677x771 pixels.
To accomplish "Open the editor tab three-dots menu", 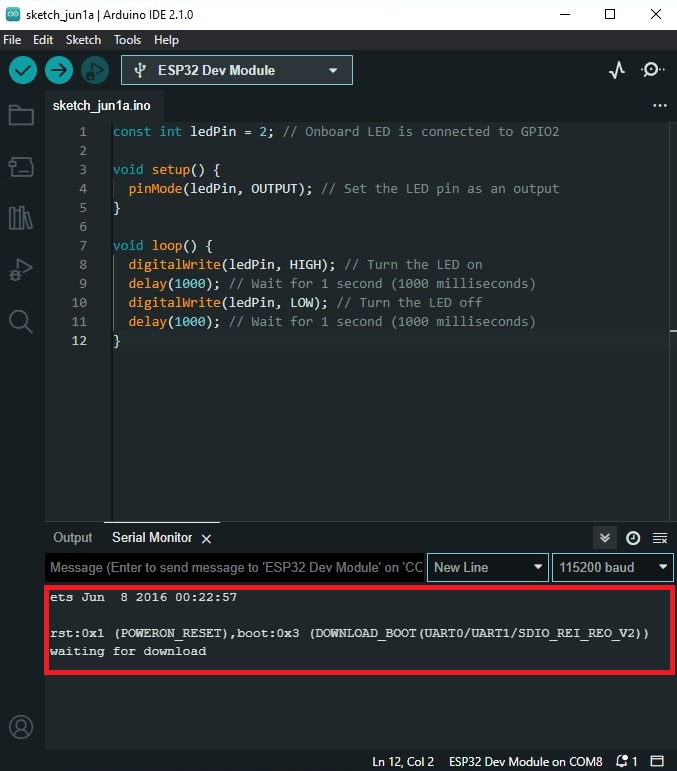I will [x=660, y=105].
